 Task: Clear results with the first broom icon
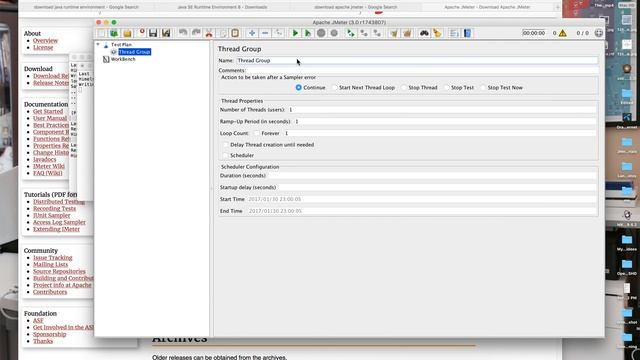(x=394, y=33)
